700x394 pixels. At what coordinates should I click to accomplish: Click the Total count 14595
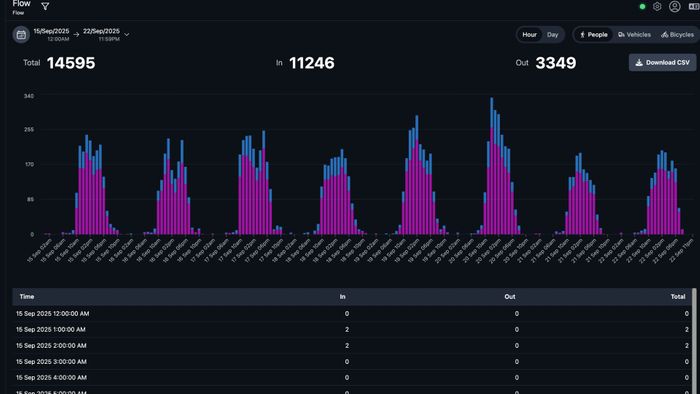(71, 63)
